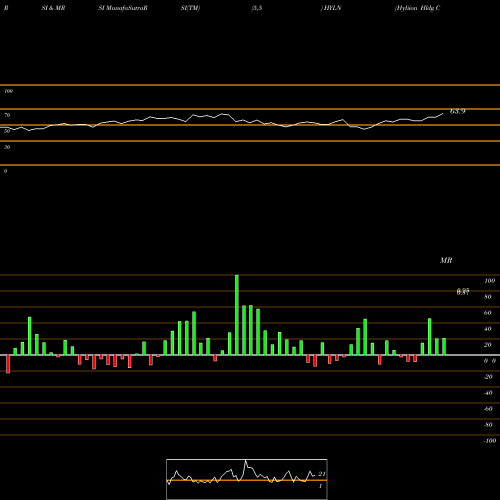500x500 pixels.
Task: Click the 40 label on MR axis
Action: point(488,329)
